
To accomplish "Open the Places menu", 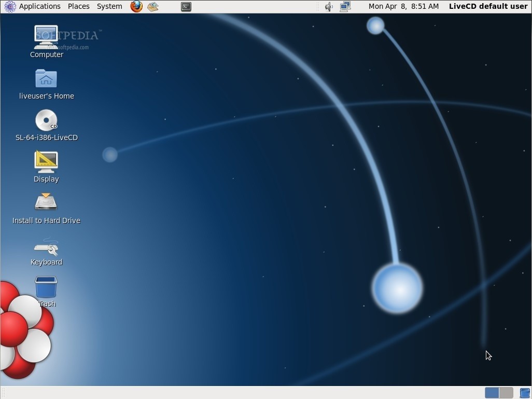I will pyautogui.click(x=78, y=6).
